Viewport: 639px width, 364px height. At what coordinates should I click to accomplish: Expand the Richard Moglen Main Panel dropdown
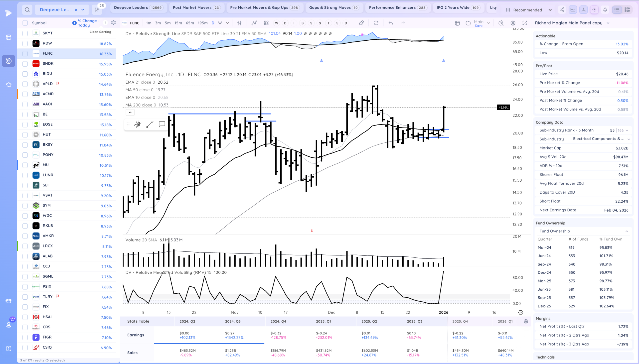(608, 23)
